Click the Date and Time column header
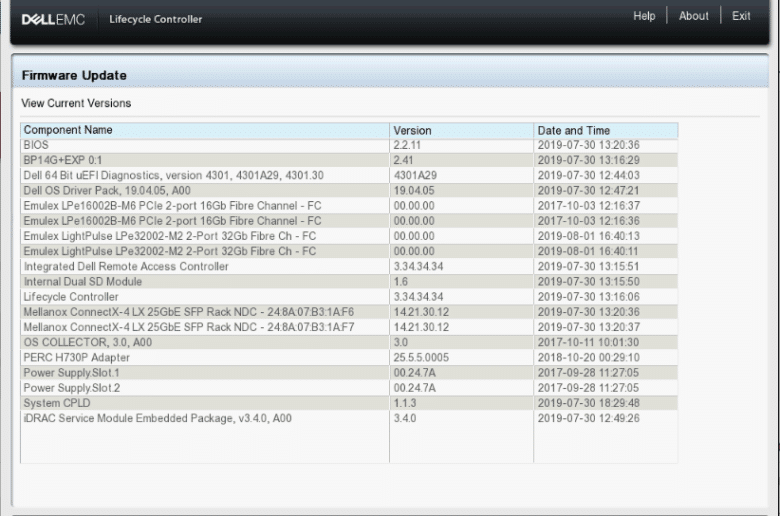This screenshot has height=516, width=780. 606,130
